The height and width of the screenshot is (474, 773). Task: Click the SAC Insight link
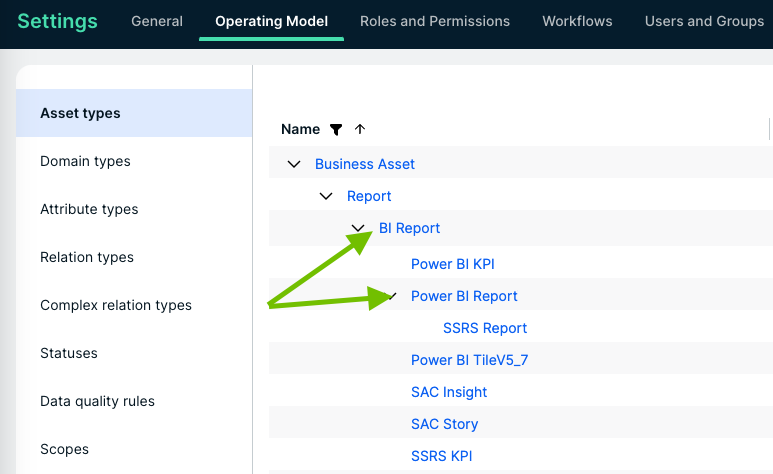449,392
